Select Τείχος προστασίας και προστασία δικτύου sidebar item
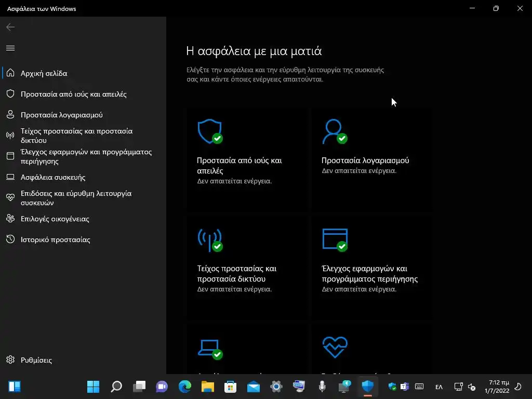 83,136
